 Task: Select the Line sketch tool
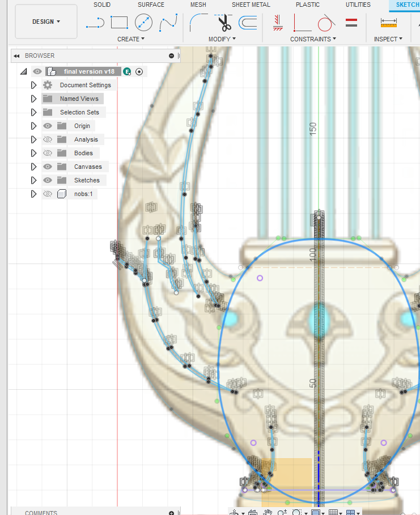95,23
